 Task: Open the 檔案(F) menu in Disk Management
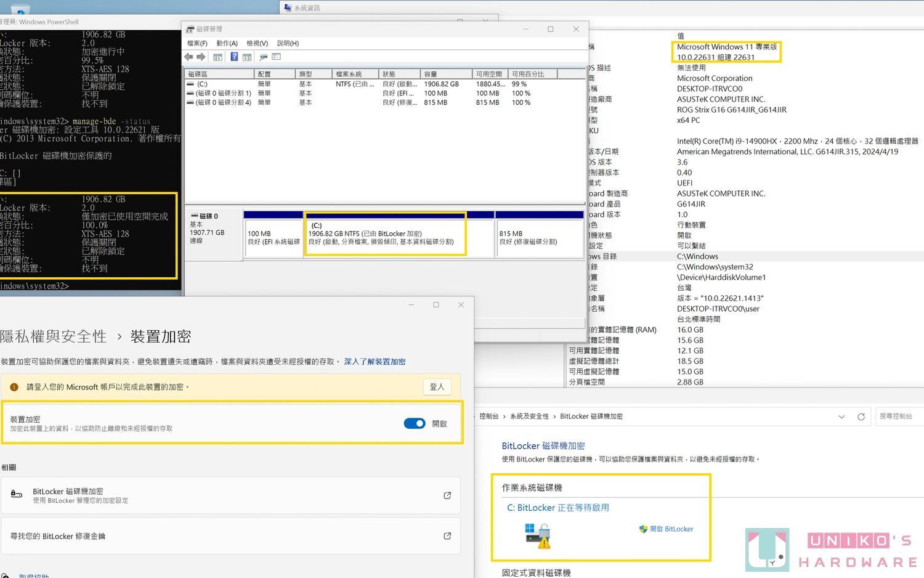coord(197,43)
